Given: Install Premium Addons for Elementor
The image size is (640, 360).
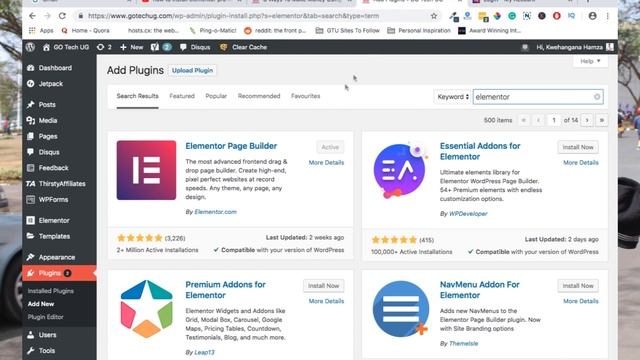Looking at the screenshot, I should click(x=323, y=286).
